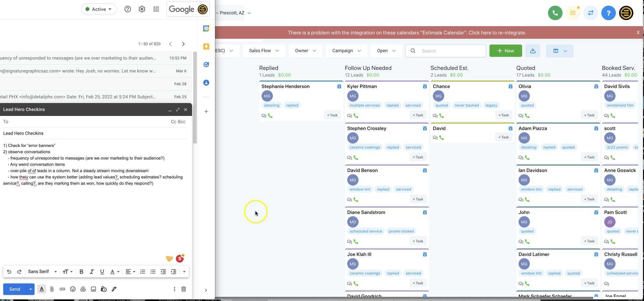Viewport: 644px width, 301px height.
Task: Open Google Keep side panel icon
Action: [206, 47]
